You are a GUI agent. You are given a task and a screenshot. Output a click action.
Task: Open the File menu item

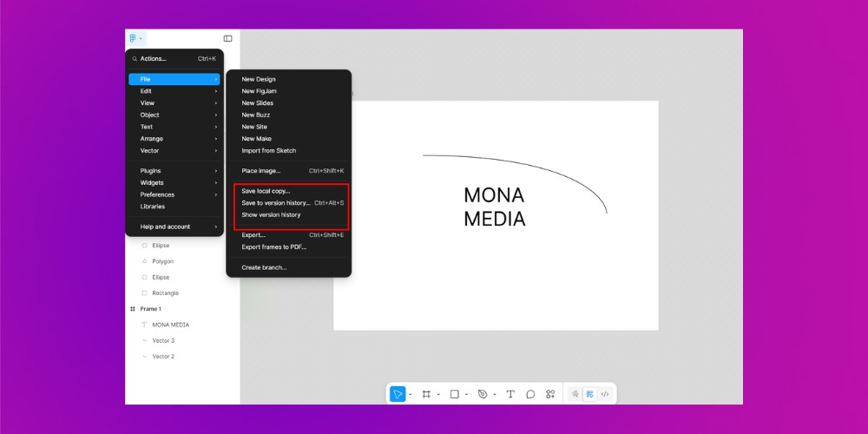(x=174, y=79)
